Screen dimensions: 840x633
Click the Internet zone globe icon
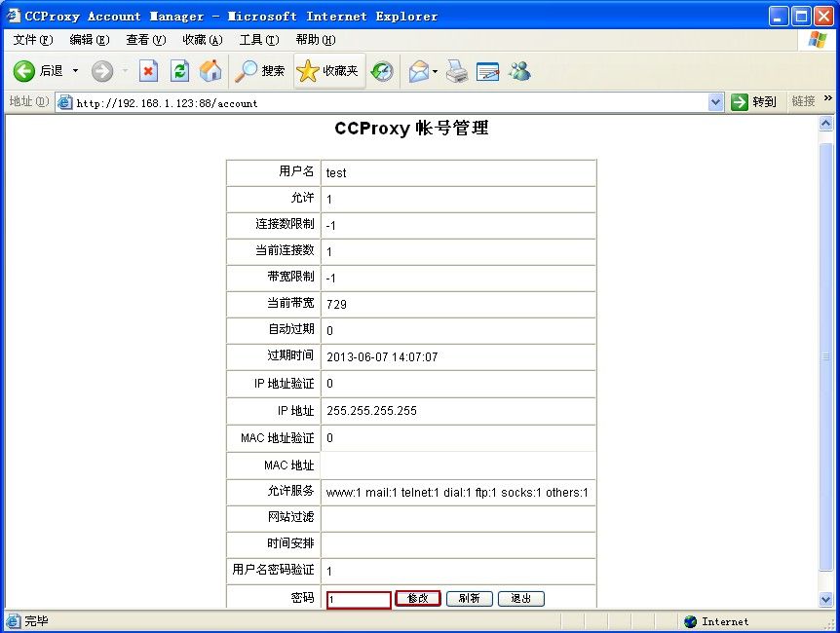691,621
